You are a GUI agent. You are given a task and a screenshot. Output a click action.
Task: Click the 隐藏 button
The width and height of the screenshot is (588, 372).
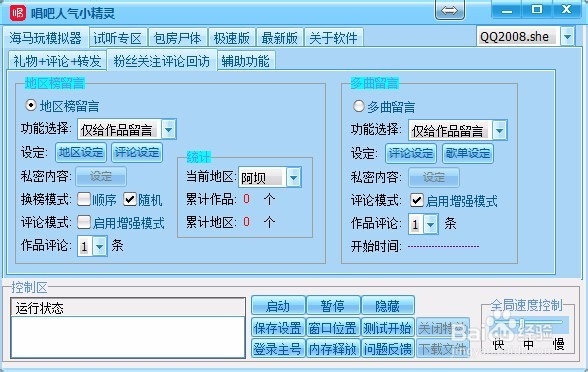tap(388, 306)
